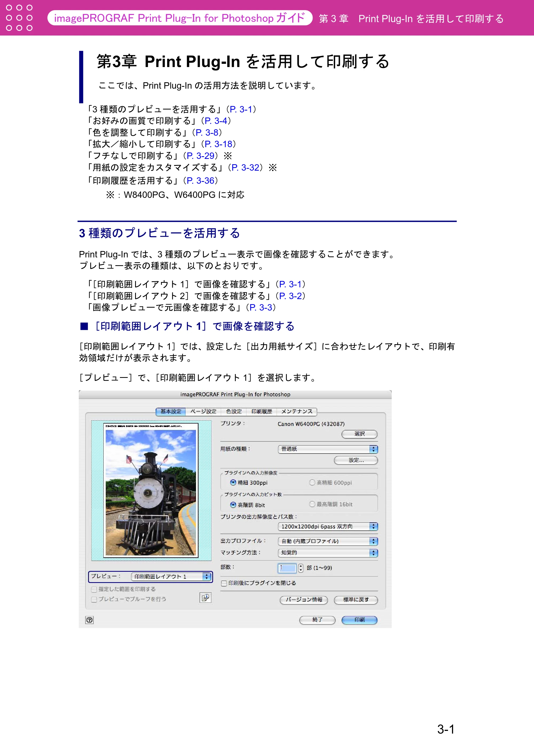Open the P. 3-32 page link
The width and height of the screenshot is (534, 756).
pyautogui.click(x=245, y=168)
